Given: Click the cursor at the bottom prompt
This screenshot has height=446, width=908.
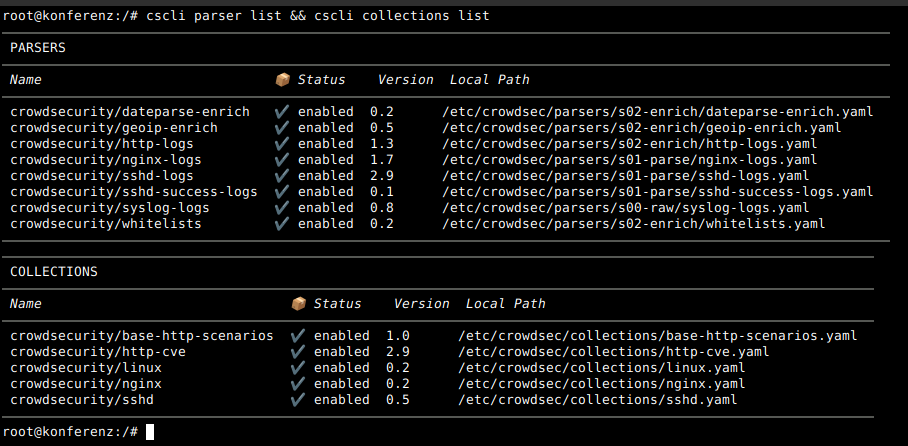Looking at the screenshot, I should 150,432.
